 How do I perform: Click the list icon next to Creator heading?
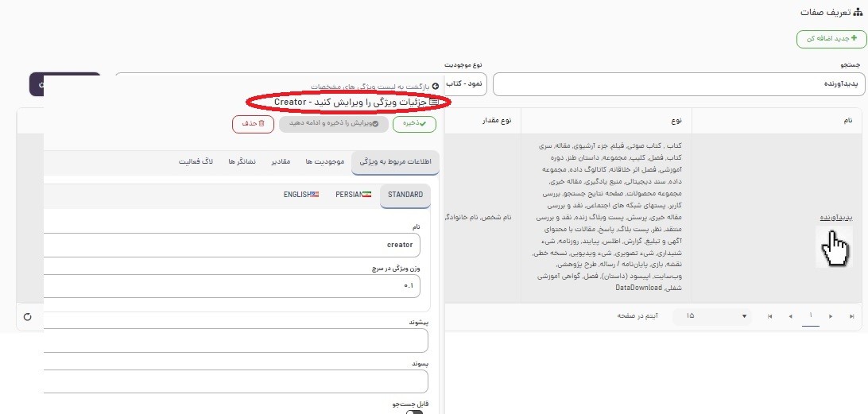(x=434, y=103)
